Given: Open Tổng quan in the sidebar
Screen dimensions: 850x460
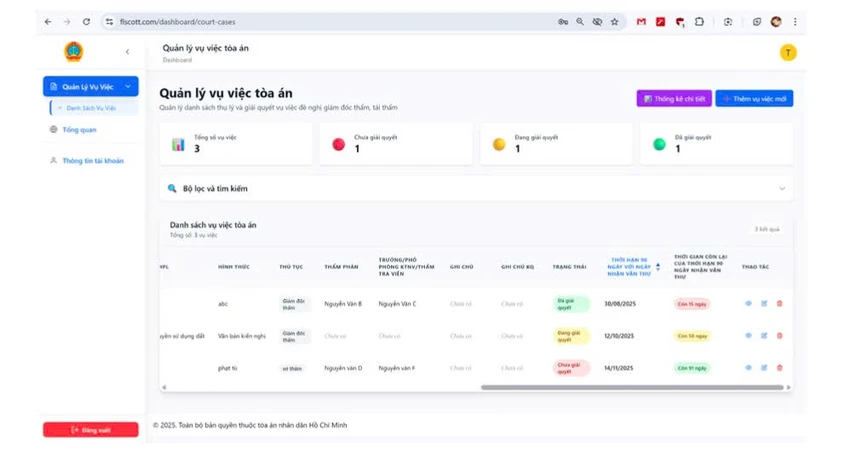Looking at the screenshot, I should [79, 129].
